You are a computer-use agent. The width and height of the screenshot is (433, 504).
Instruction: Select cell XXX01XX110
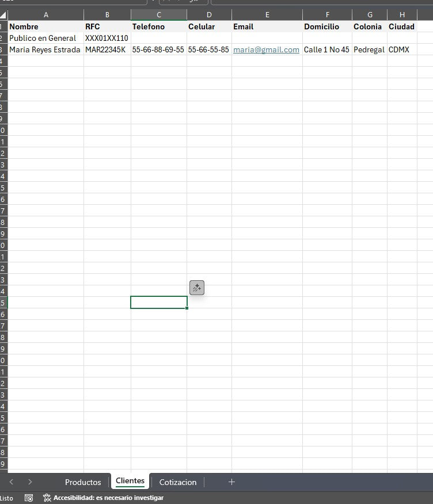pos(108,38)
